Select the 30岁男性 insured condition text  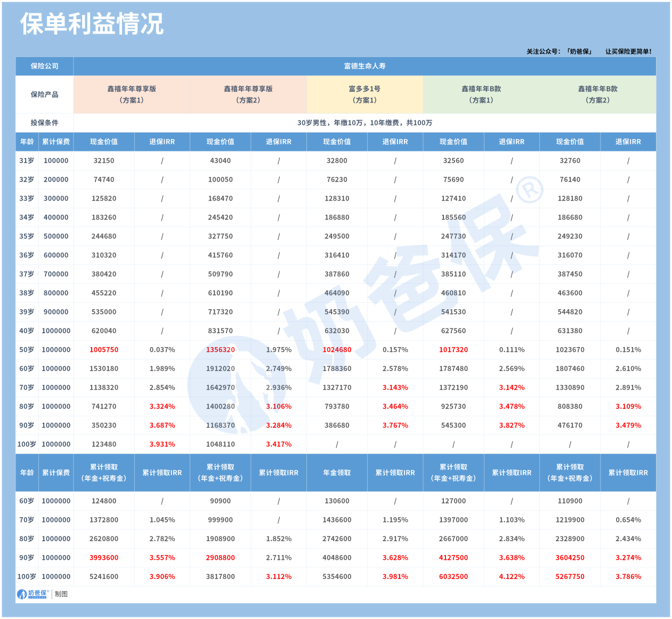(365, 123)
